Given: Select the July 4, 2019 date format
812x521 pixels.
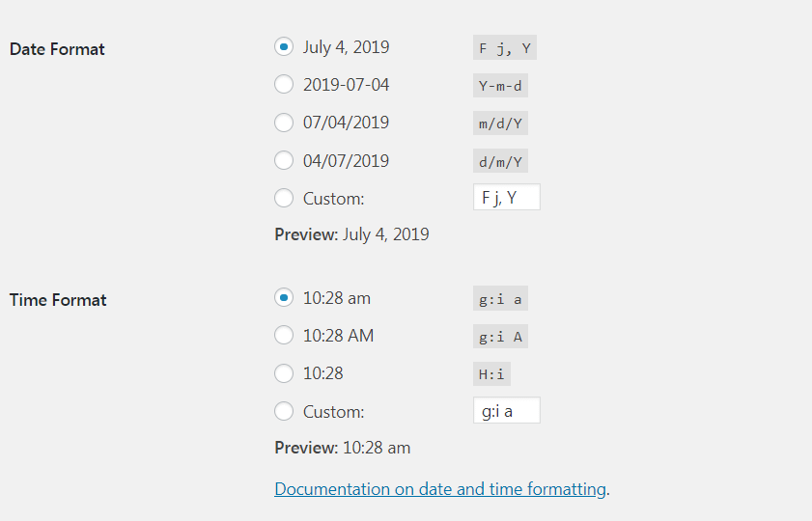Looking at the screenshot, I should click(284, 47).
